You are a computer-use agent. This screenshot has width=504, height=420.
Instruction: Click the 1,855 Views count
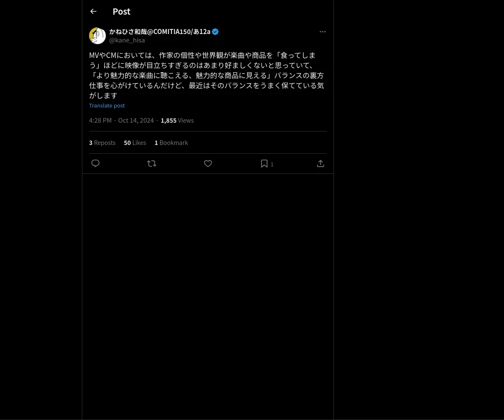[177, 121]
